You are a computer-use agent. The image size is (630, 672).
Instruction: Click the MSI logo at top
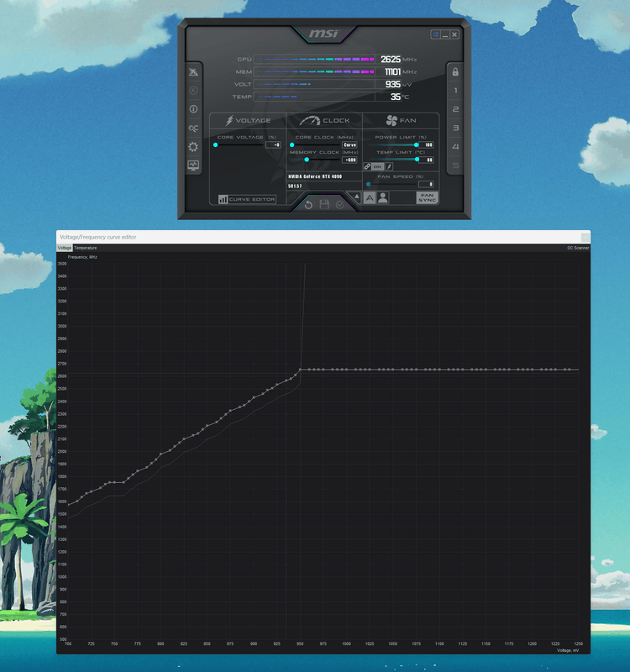point(323,33)
